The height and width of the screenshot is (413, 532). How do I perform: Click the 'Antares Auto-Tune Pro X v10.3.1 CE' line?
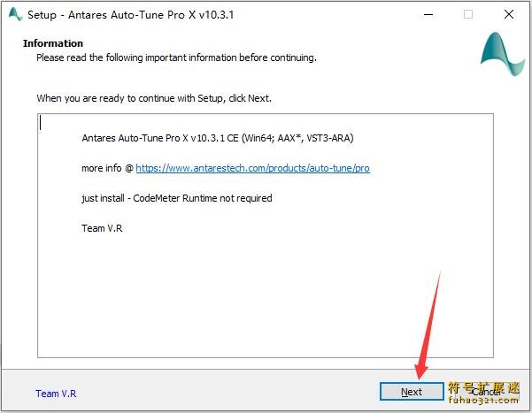218,138
